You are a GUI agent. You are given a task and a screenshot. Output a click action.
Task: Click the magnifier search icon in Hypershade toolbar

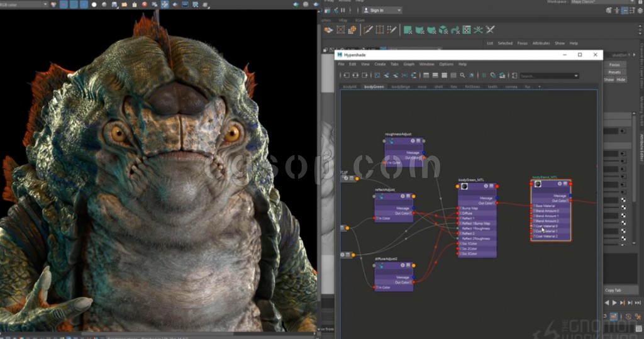pos(462,75)
